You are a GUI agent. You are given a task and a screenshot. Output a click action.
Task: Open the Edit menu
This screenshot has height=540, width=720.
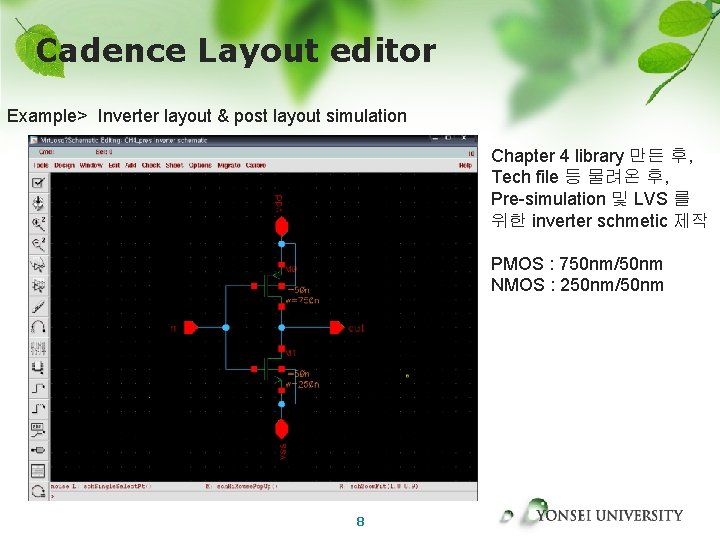[x=114, y=165]
